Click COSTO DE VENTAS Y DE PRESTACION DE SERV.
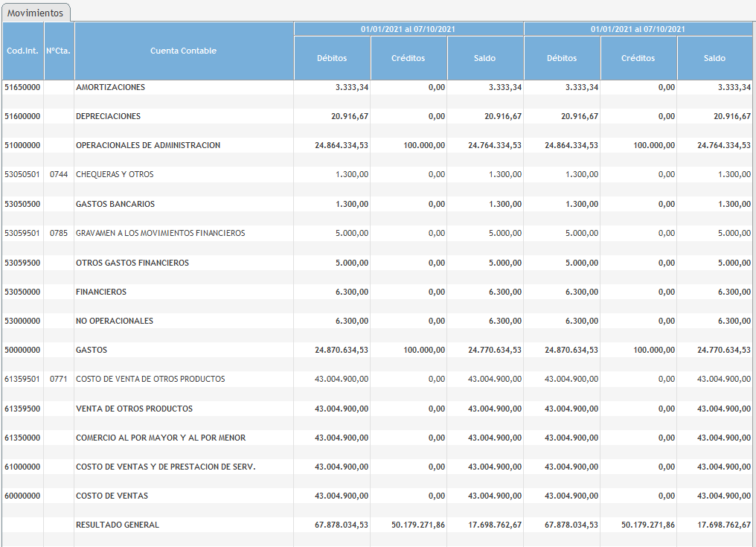 click(x=165, y=467)
